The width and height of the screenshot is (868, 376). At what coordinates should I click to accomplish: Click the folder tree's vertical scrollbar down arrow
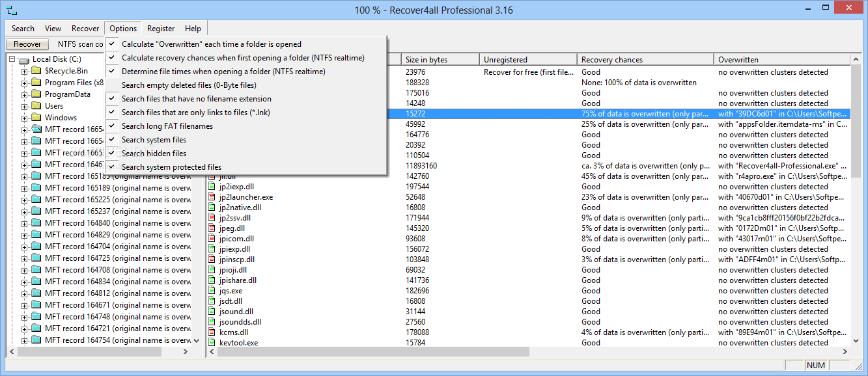click(197, 340)
